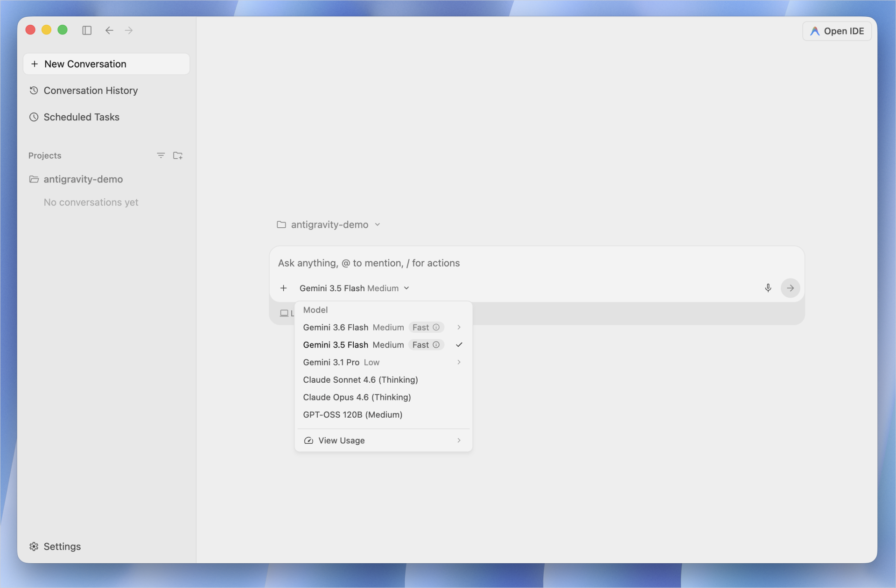
Task: Toggle the sidebar panel icon
Action: click(x=87, y=30)
